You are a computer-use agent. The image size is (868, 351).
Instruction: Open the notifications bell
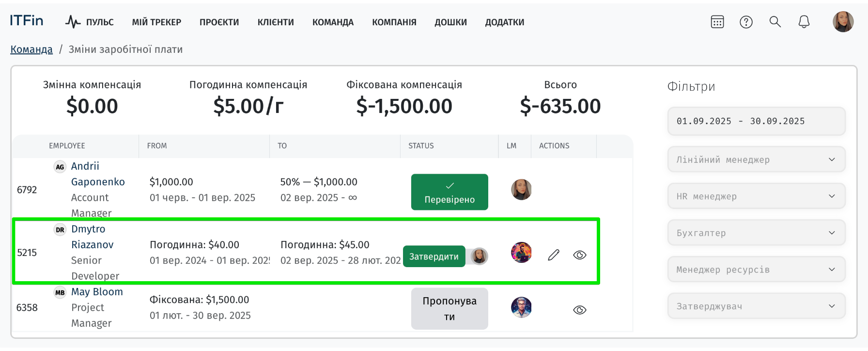(x=804, y=22)
